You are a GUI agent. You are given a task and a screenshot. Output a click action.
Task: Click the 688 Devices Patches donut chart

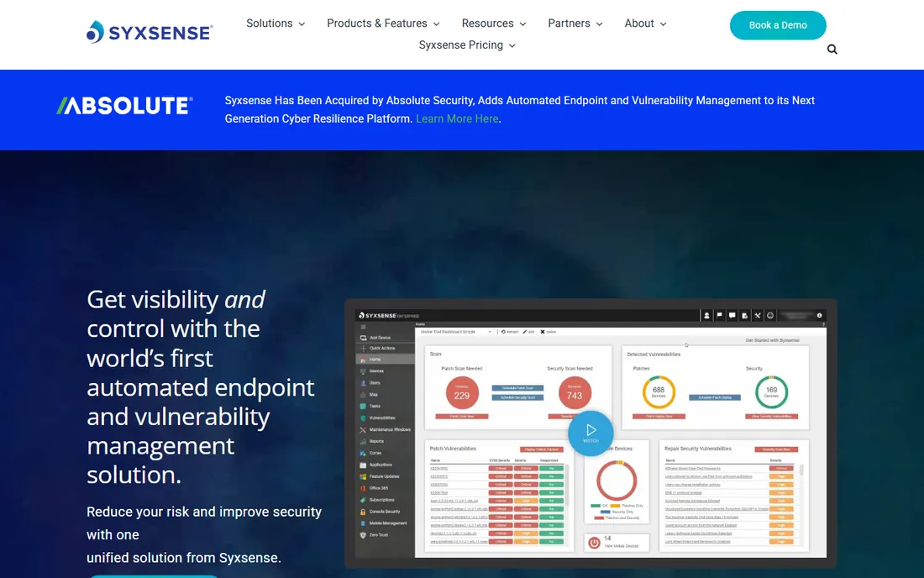tap(659, 391)
